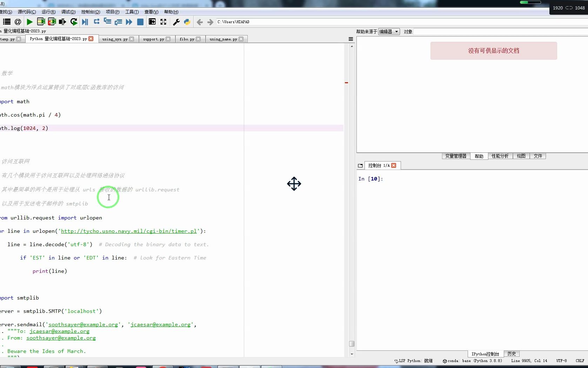Switch to the support.py tab
Screen dimensions: 588x368
click(153, 39)
